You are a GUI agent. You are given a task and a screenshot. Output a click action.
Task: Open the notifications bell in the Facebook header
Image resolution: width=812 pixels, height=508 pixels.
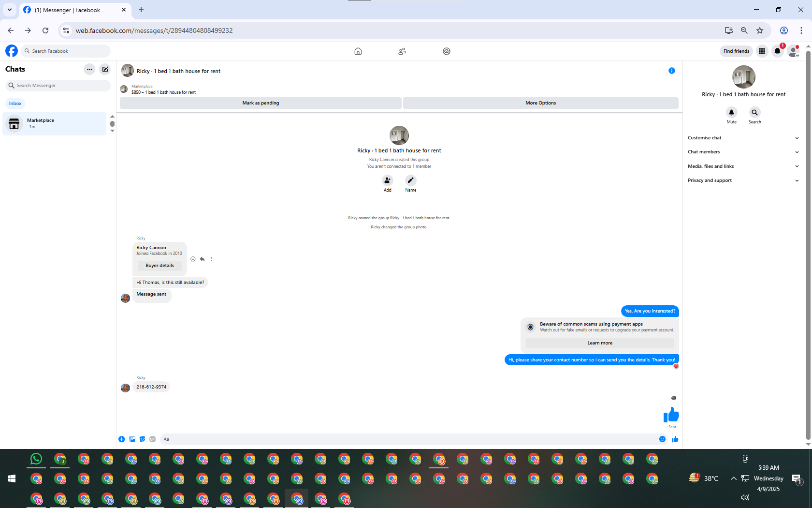tap(777, 51)
